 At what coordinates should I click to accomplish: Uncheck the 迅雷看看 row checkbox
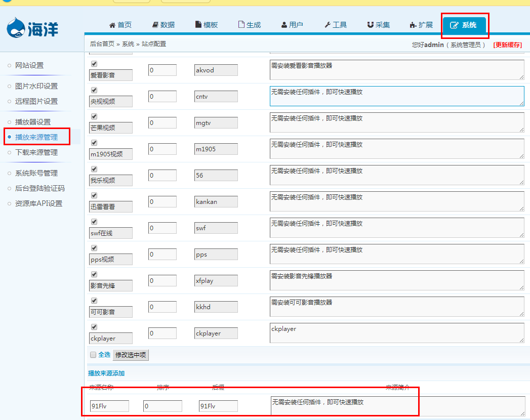click(x=94, y=196)
